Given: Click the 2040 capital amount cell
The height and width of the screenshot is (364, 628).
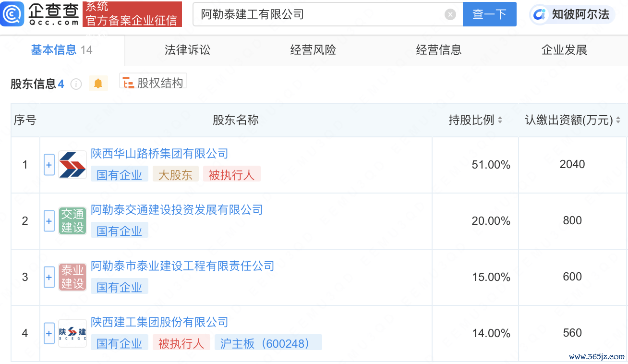Looking at the screenshot, I should point(572,165).
